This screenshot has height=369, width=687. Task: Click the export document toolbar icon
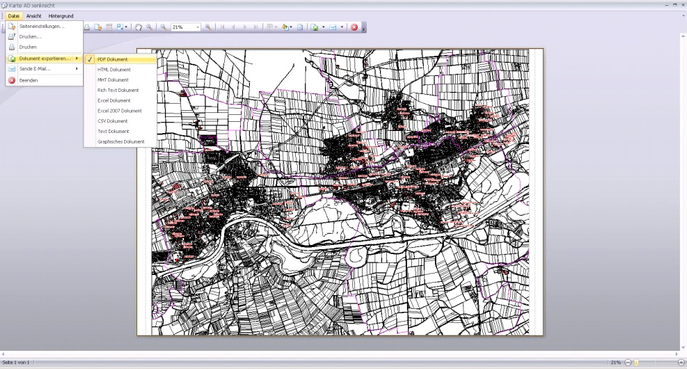click(315, 27)
